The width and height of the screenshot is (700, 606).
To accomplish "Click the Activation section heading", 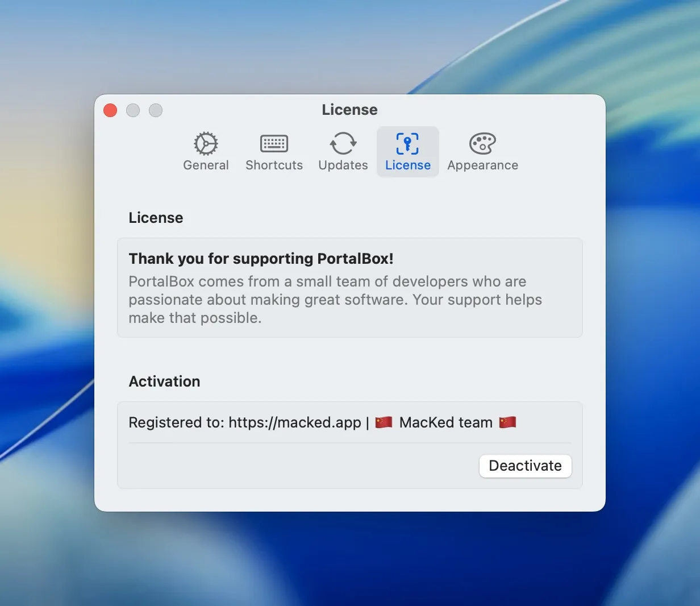I will tap(164, 381).
